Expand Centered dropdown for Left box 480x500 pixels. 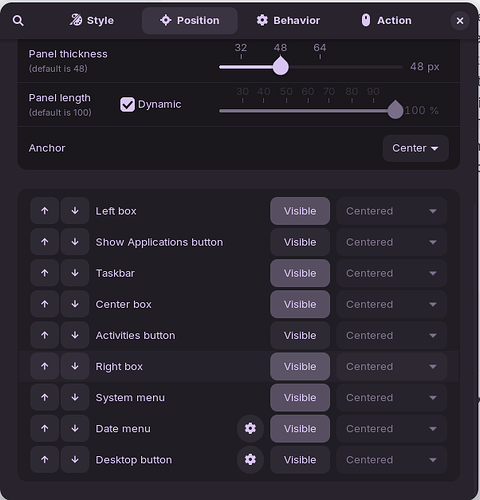(392, 211)
